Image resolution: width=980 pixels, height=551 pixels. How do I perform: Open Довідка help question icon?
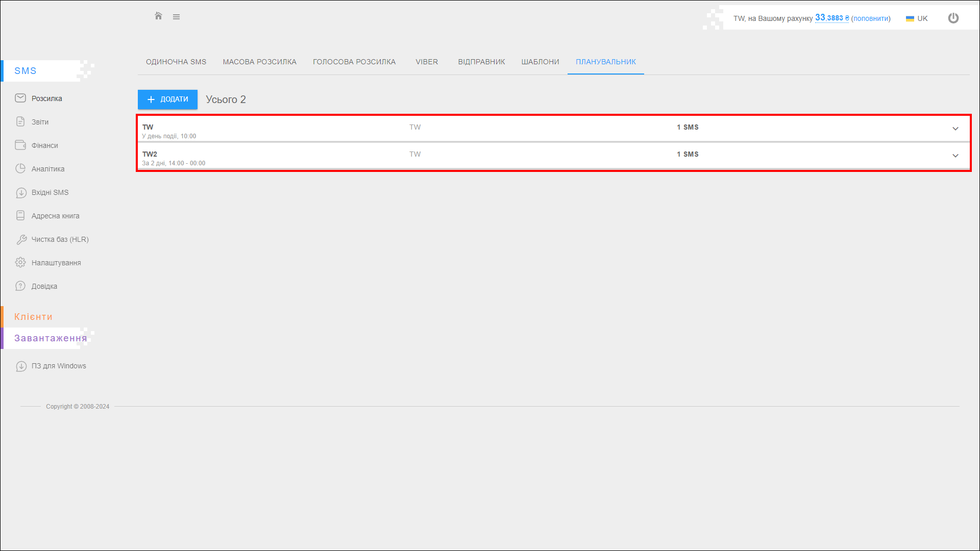[x=20, y=286]
